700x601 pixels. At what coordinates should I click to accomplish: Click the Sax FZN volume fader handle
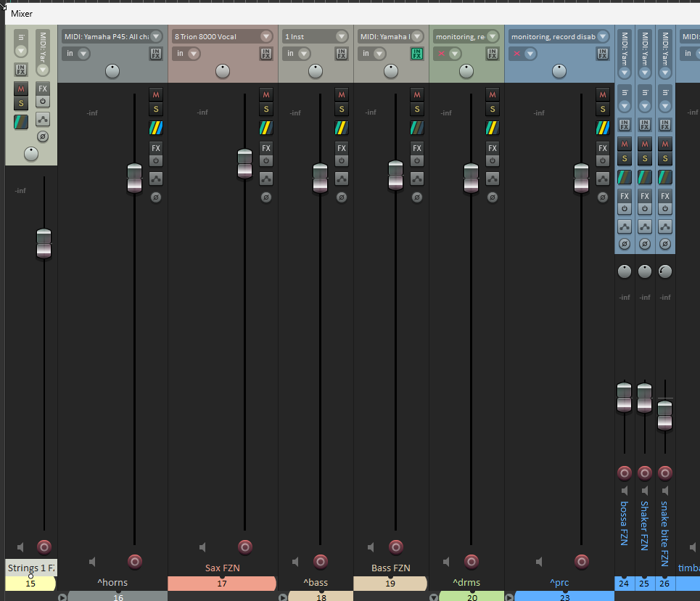[x=244, y=163]
